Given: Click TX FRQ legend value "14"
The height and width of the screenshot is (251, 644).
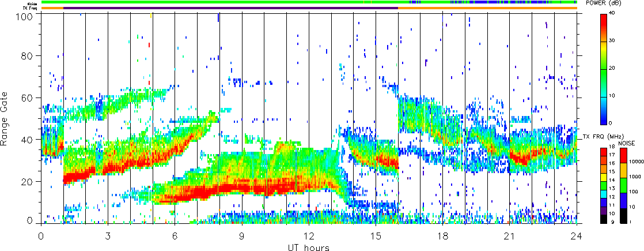Looking at the screenshot, I should point(612,180).
